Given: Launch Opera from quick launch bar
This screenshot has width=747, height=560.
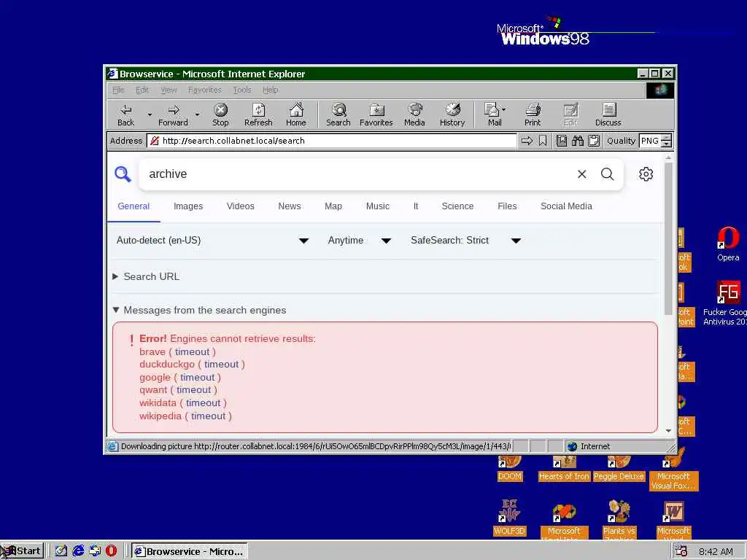Looking at the screenshot, I should [111, 551].
